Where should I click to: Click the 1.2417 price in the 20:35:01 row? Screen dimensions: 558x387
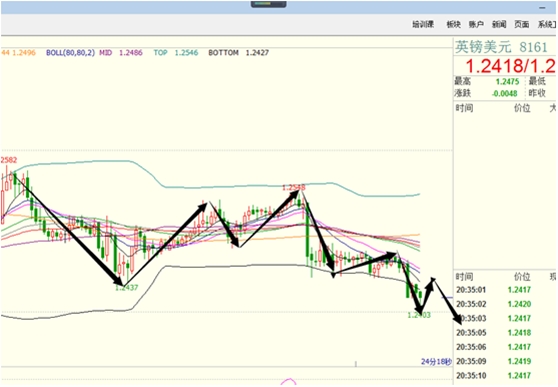(x=519, y=290)
